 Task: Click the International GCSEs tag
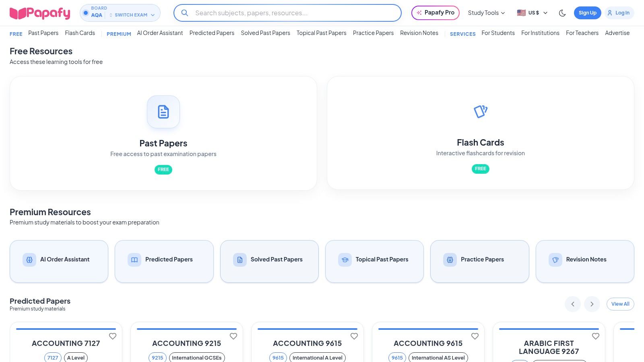[197, 358]
